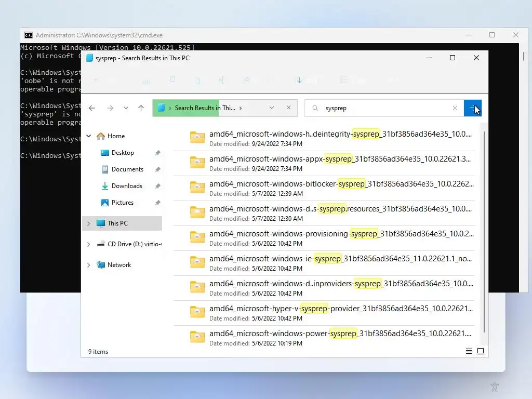Screen dimensions: 532x399
Task: Collapse the Home section in navigation pane
Action: click(88, 136)
